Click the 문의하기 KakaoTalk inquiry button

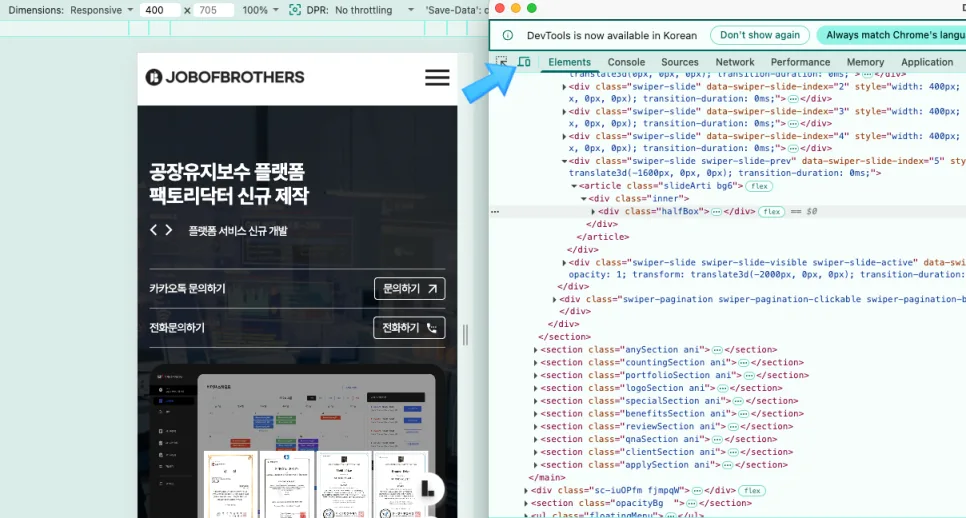coord(410,288)
